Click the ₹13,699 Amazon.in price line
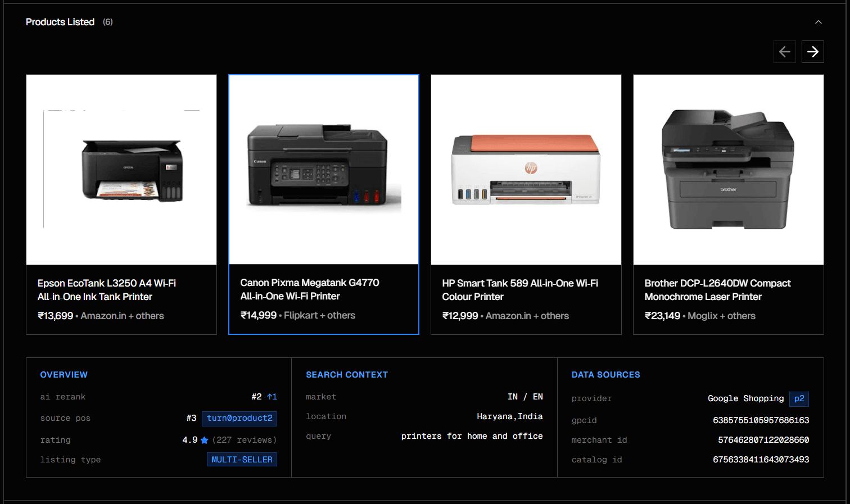This screenshot has width=850, height=504. point(101,316)
